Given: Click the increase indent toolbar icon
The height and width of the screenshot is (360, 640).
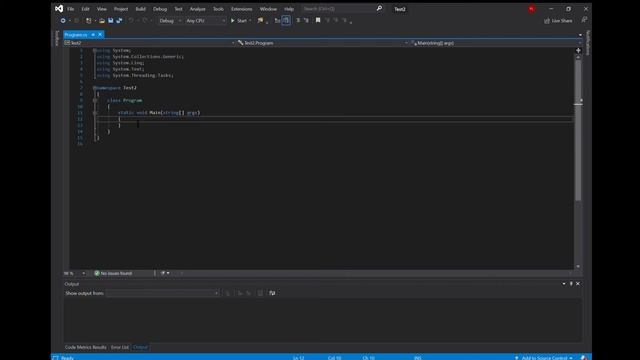Looking at the screenshot, I should tap(306, 20).
